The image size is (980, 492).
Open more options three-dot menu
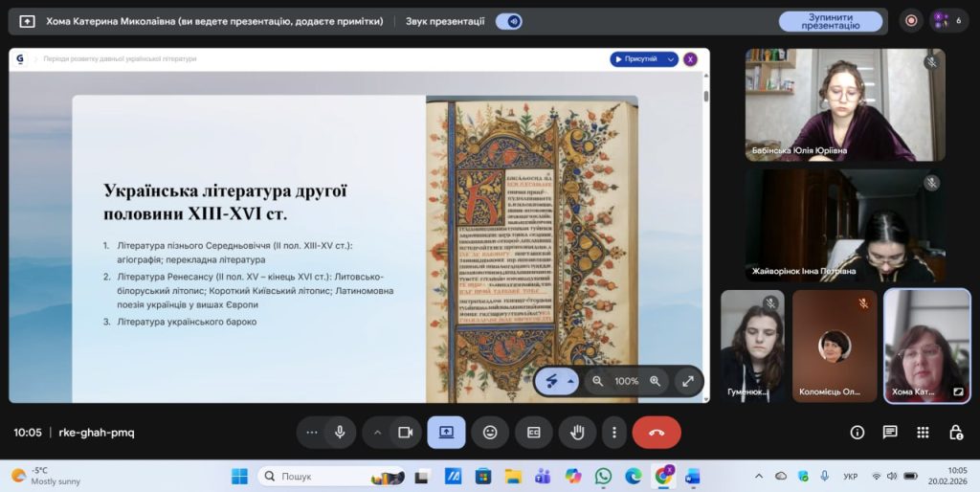tap(614, 433)
